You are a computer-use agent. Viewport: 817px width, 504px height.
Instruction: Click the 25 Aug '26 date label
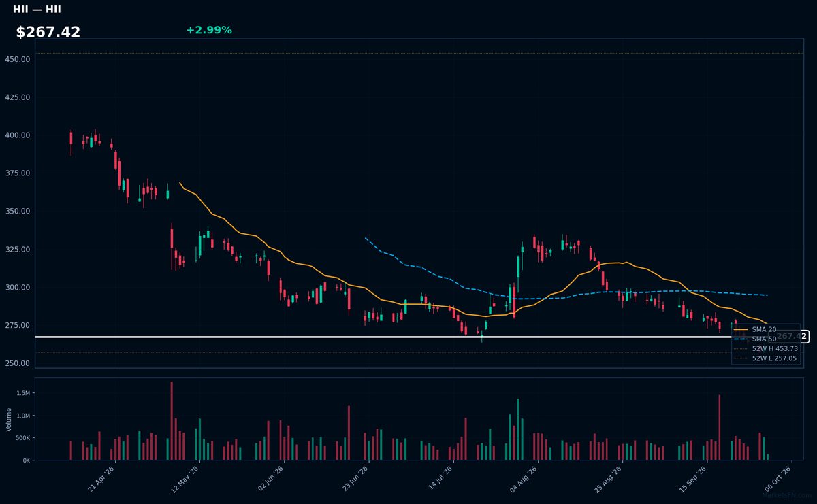pos(609,478)
